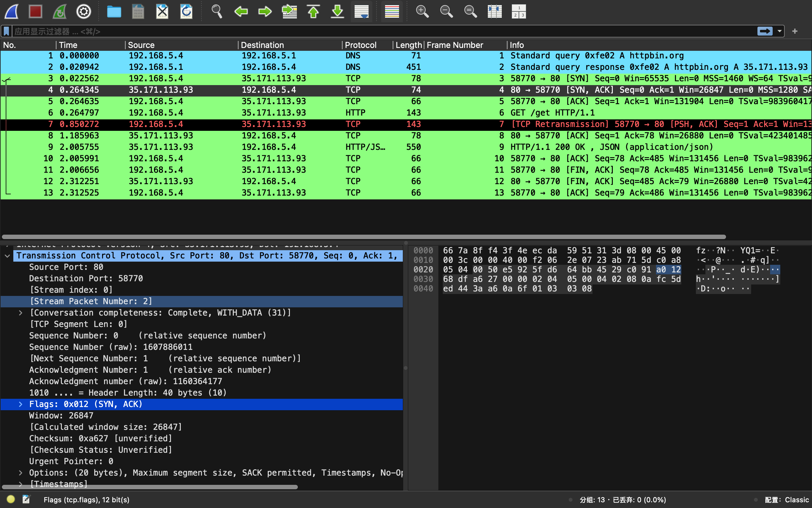The width and height of the screenshot is (812, 508).
Task: Select Source Port: 80 field
Action: [x=201, y=267]
